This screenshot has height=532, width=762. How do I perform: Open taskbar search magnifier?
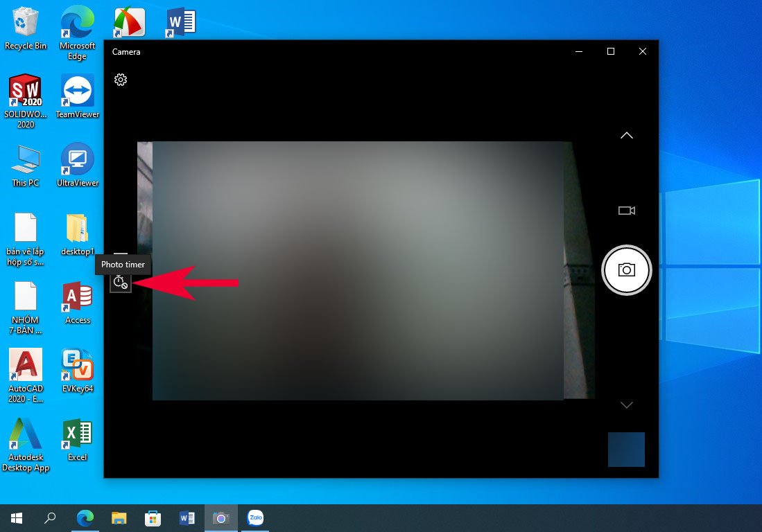[51, 517]
